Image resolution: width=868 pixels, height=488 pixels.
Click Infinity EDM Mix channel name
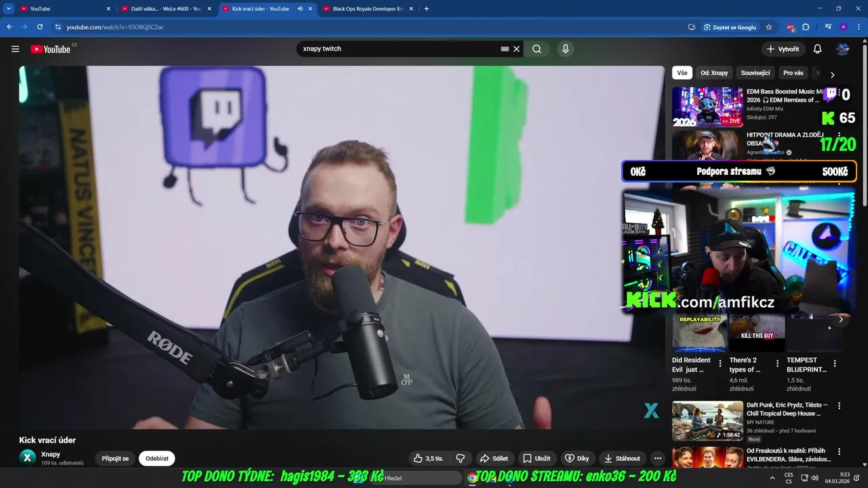(x=764, y=109)
